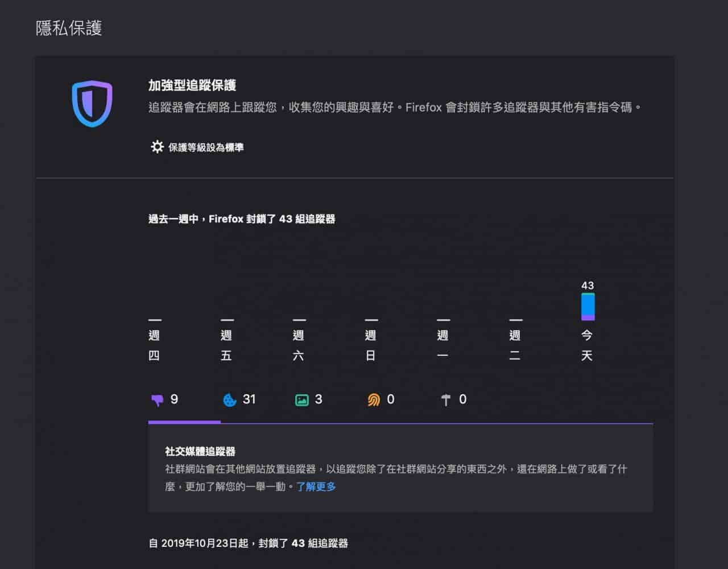The width and height of the screenshot is (728, 569).
Task: Click the count 0 beside the hammer icon
Action: [463, 399]
